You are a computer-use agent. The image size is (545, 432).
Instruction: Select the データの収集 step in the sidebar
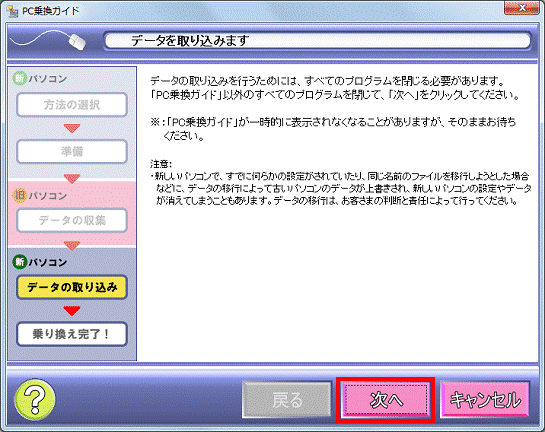(72, 220)
